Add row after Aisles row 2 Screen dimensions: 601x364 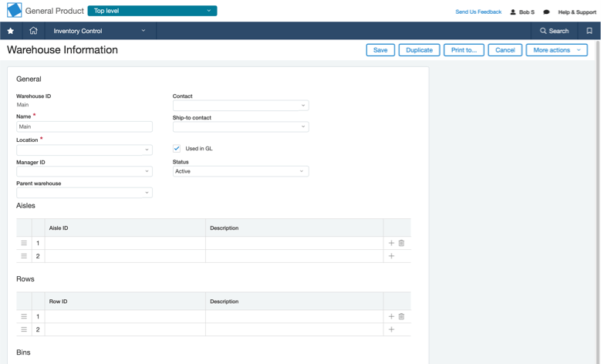pos(391,256)
